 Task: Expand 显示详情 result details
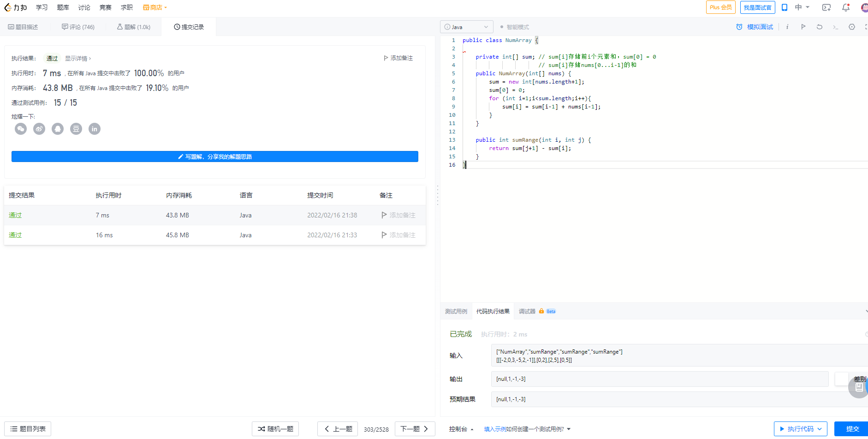(x=78, y=59)
